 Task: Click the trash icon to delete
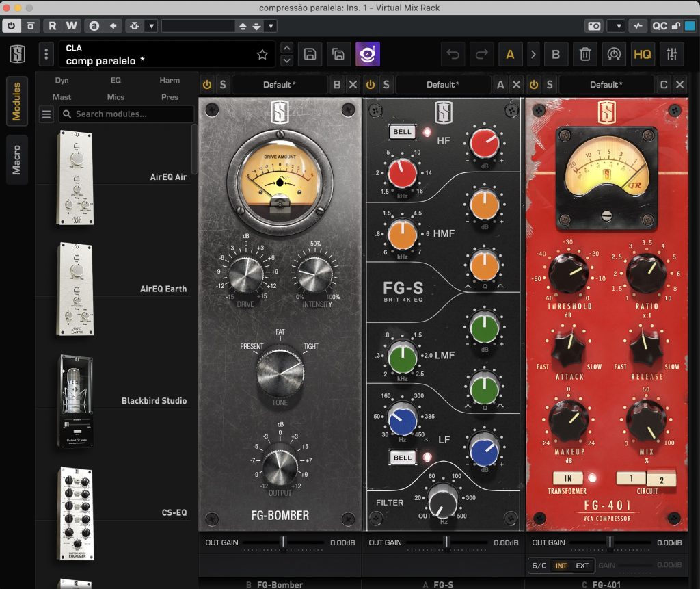click(585, 55)
